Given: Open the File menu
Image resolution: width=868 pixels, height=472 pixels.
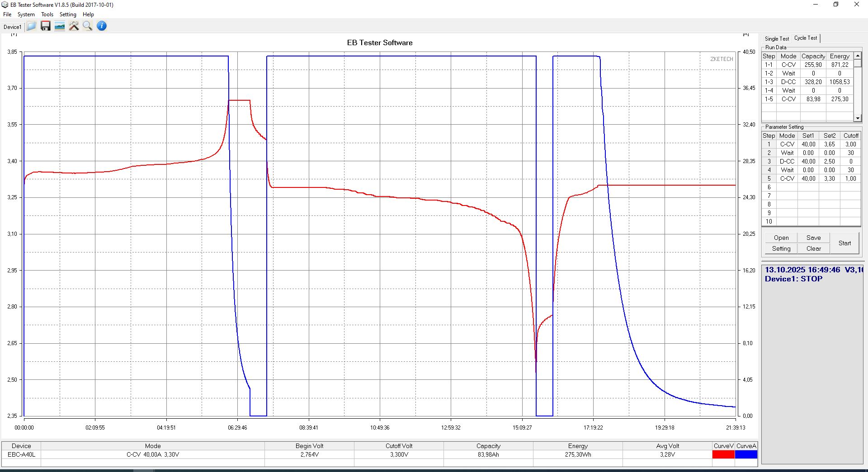Looking at the screenshot, I should (7, 14).
